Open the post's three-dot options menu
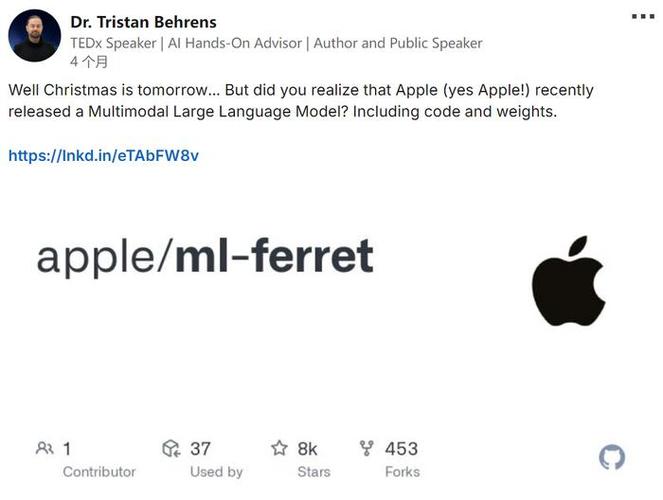 coord(642,17)
